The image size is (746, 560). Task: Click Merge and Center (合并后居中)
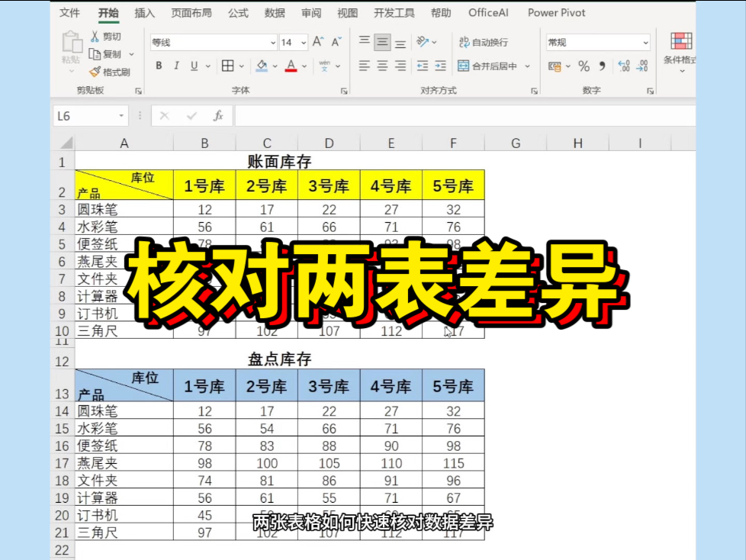(488, 67)
